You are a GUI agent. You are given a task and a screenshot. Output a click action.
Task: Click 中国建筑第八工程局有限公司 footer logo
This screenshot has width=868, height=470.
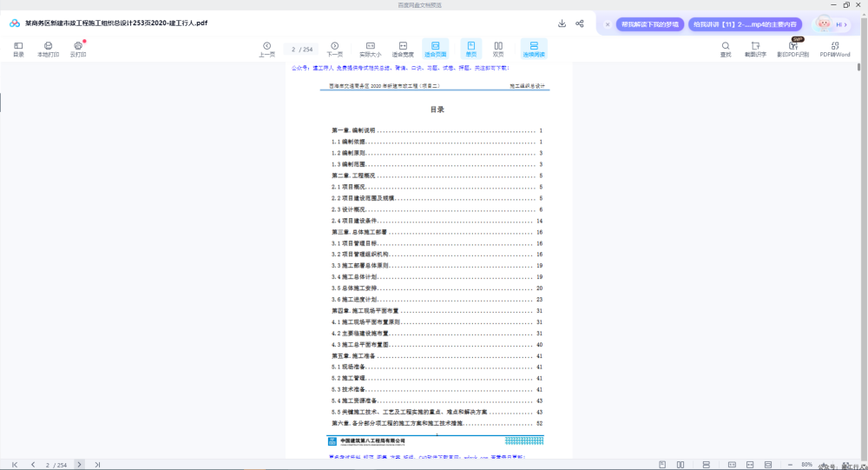click(366, 441)
